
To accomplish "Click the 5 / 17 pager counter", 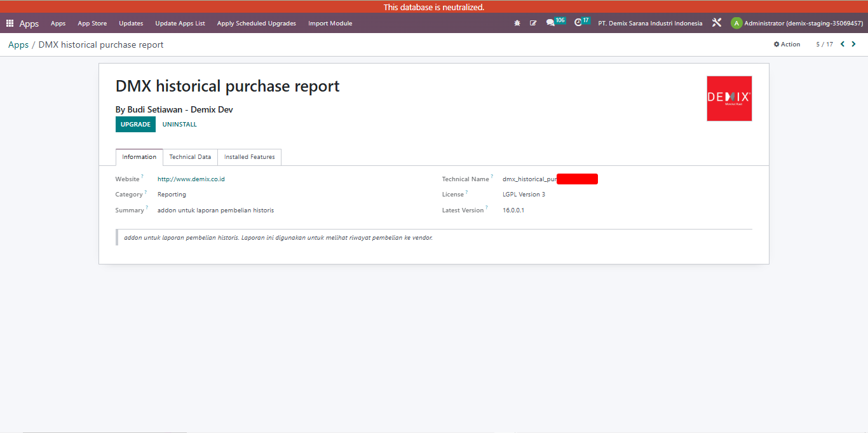I will pyautogui.click(x=824, y=45).
